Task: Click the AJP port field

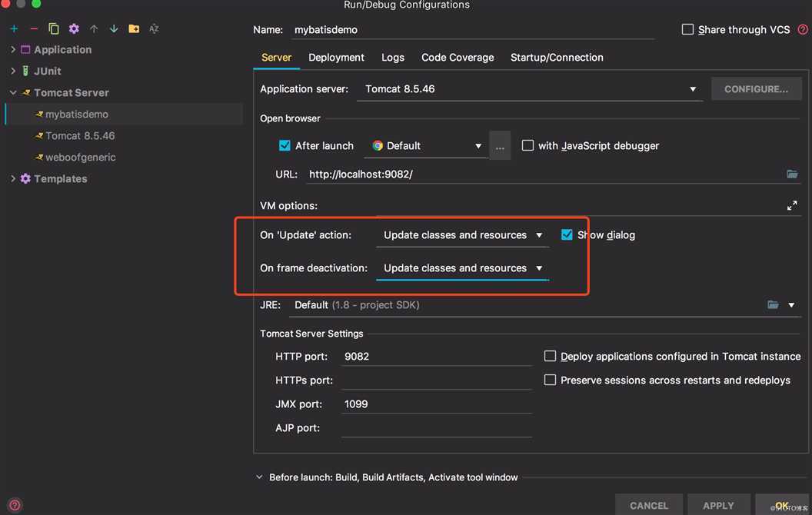Action: 436,427
